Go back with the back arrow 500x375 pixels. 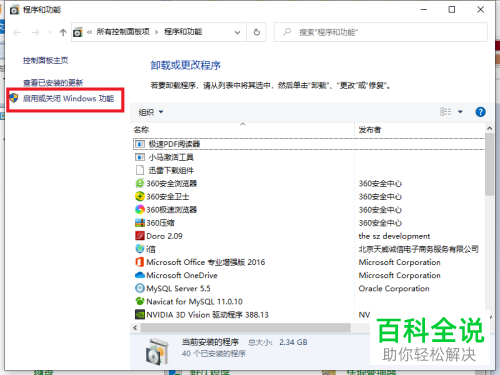click(x=17, y=32)
